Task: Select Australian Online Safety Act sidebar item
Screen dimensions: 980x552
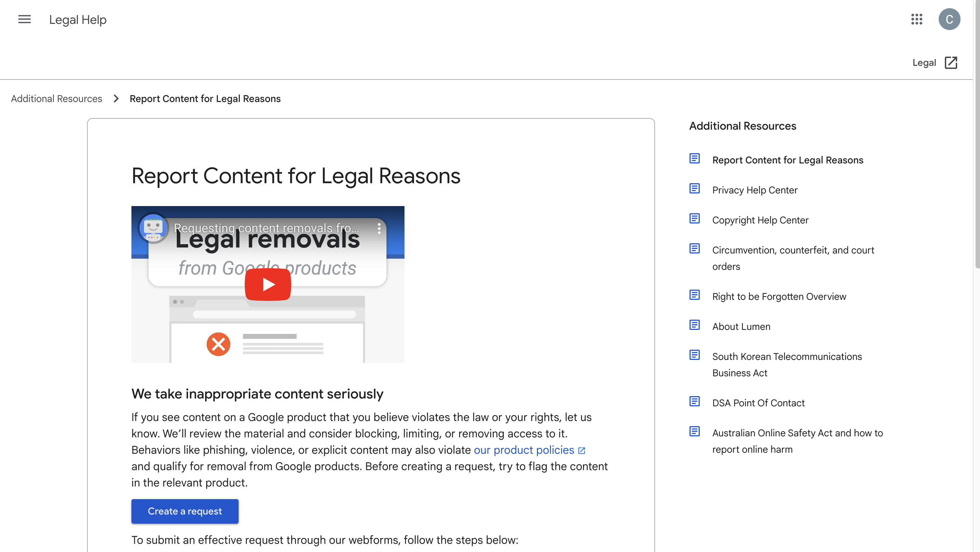Action: click(x=798, y=441)
